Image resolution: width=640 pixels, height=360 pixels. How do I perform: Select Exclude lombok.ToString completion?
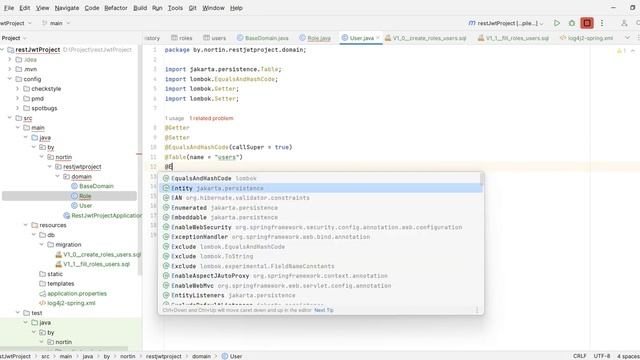[320, 256]
